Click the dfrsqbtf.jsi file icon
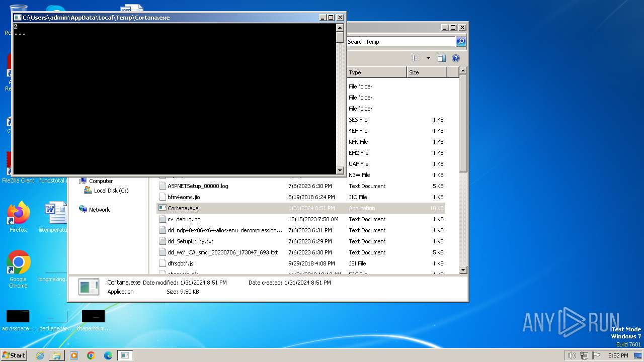 162,263
